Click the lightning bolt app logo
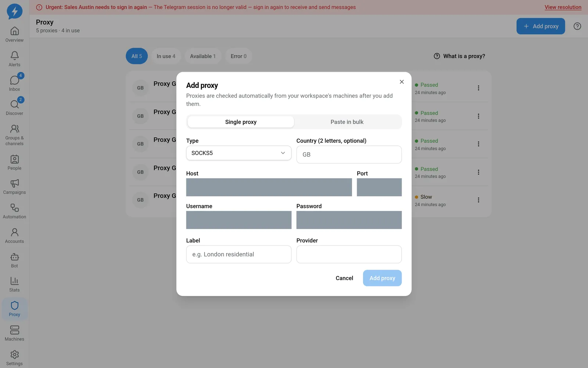 15,11
